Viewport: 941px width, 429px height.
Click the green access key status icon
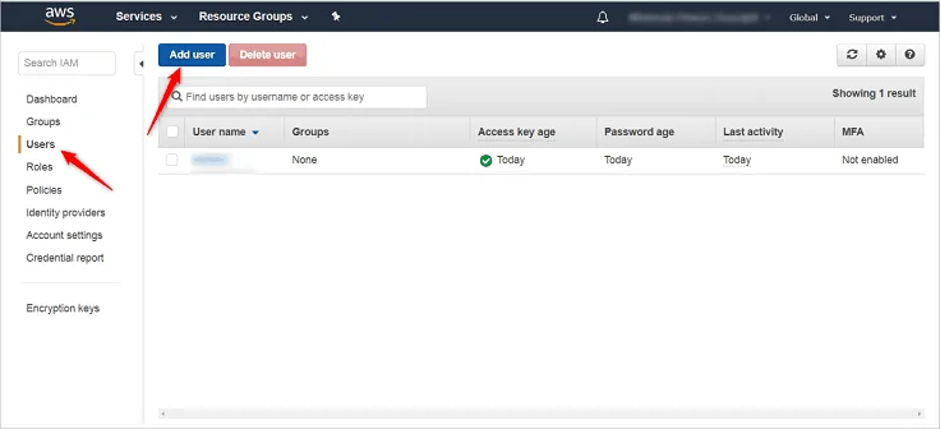(x=486, y=160)
